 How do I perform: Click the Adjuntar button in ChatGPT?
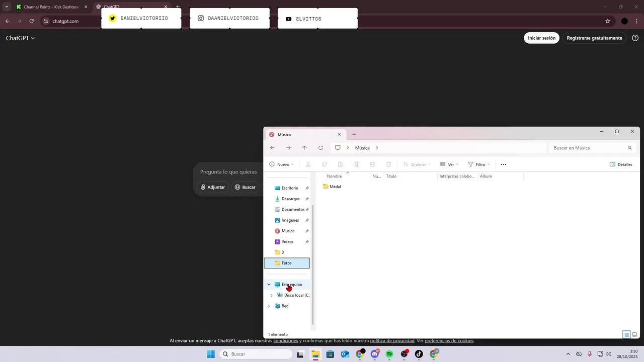coord(213,187)
